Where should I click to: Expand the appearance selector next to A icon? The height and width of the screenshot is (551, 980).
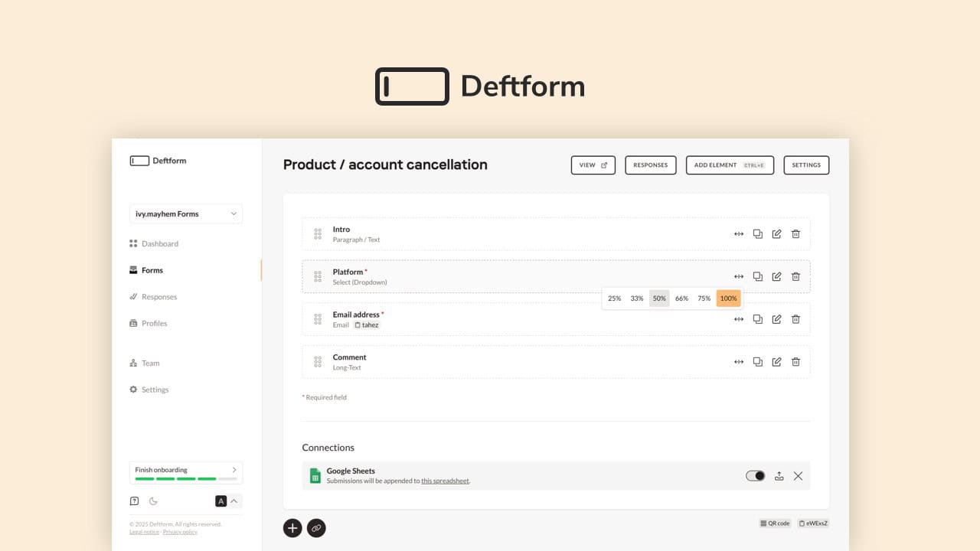point(234,500)
